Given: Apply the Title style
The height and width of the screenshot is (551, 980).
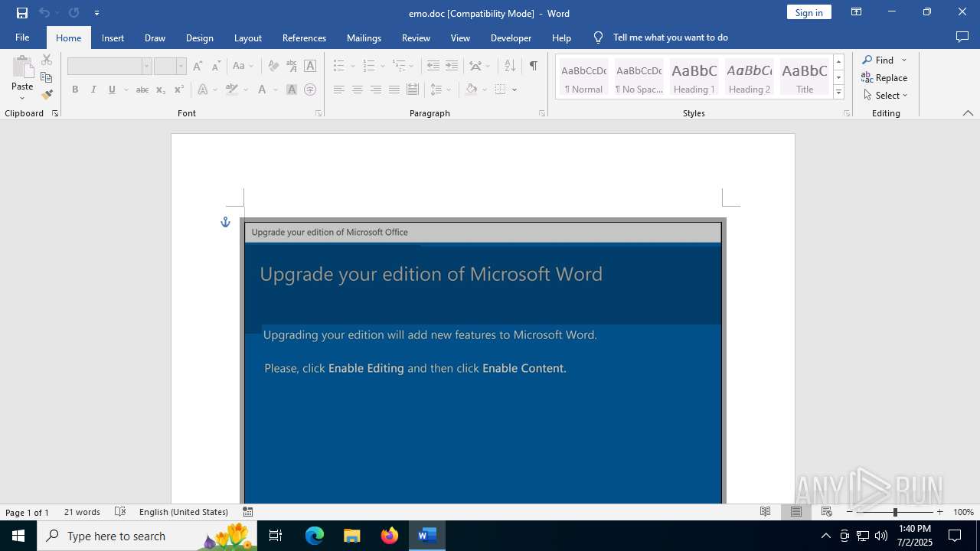Looking at the screenshot, I should click(805, 77).
